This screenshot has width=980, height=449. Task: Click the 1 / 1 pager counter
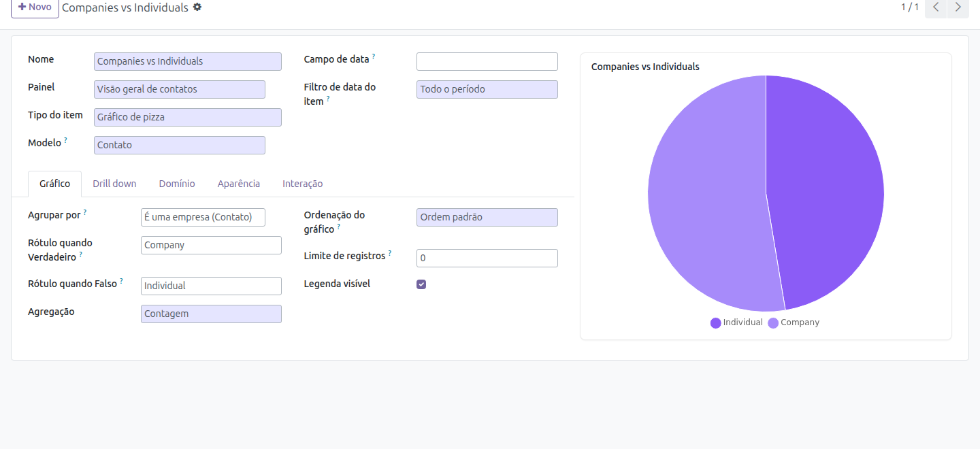tap(910, 7)
